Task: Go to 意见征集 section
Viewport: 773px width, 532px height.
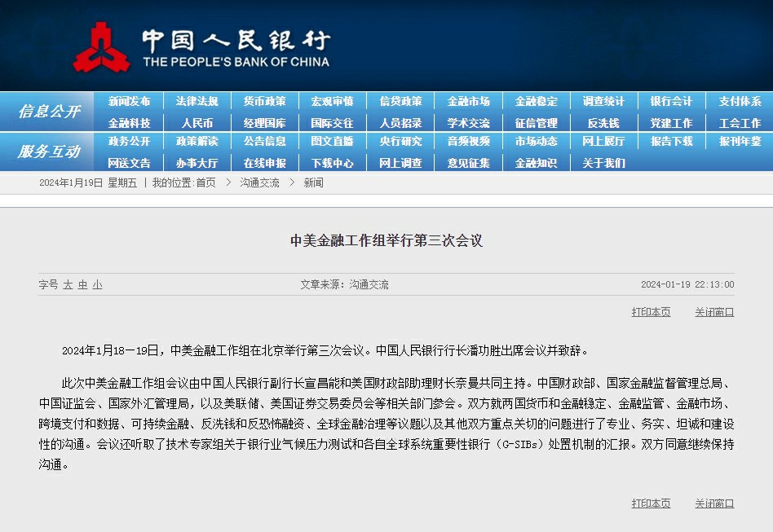Action: coord(468,163)
